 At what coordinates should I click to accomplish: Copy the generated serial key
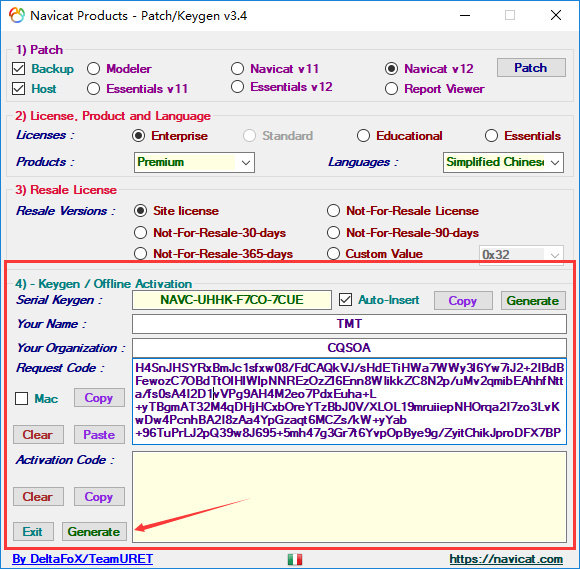click(x=463, y=300)
